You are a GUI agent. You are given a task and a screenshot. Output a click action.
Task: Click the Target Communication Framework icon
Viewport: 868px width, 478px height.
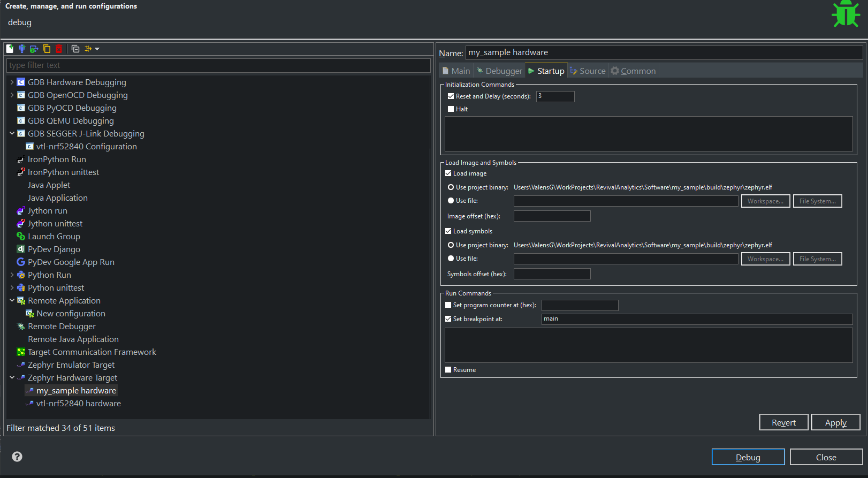(21, 352)
